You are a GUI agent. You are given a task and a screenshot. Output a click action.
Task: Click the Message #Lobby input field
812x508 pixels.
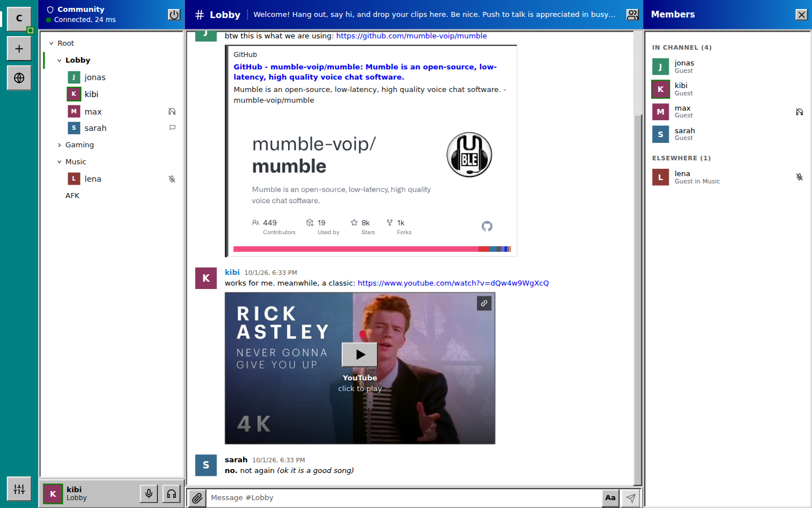[x=404, y=498]
